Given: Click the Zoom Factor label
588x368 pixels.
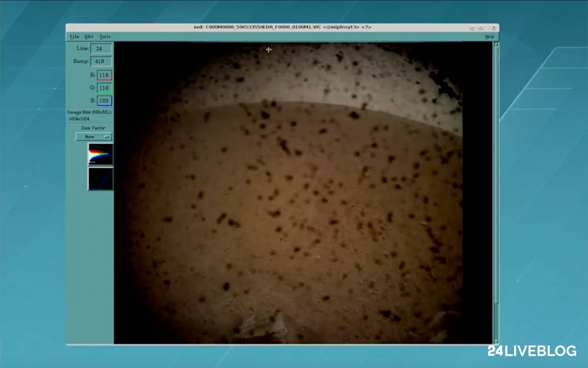Looking at the screenshot, I should click(x=93, y=128).
